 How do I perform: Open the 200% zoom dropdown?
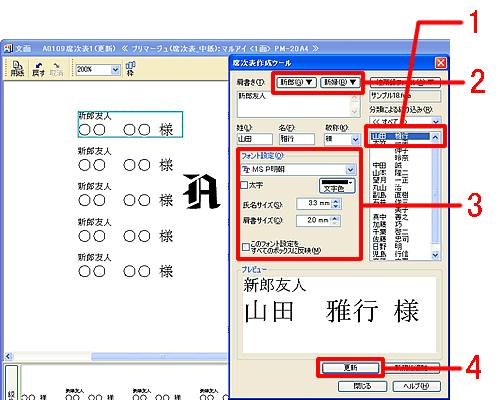(115, 70)
